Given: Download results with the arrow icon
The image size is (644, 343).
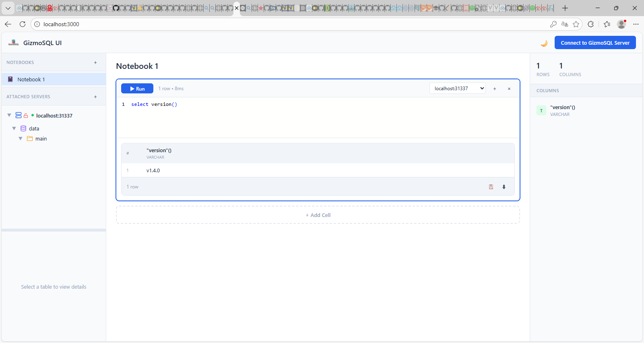Looking at the screenshot, I should coord(504,187).
